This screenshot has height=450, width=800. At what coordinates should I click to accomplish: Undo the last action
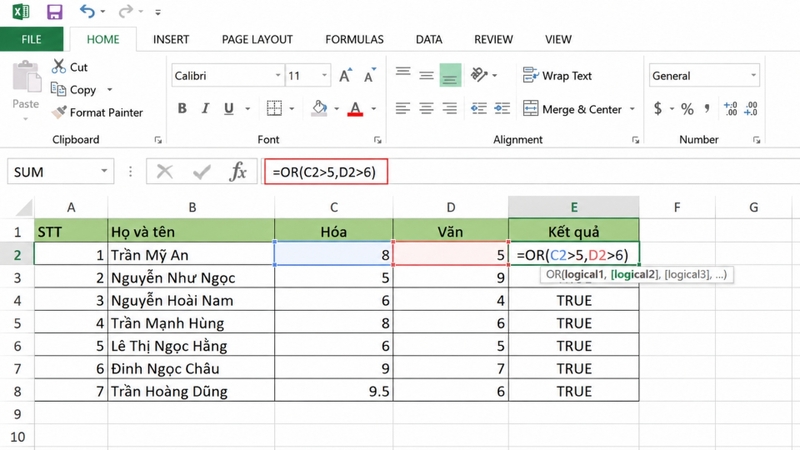pyautogui.click(x=87, y=11)
